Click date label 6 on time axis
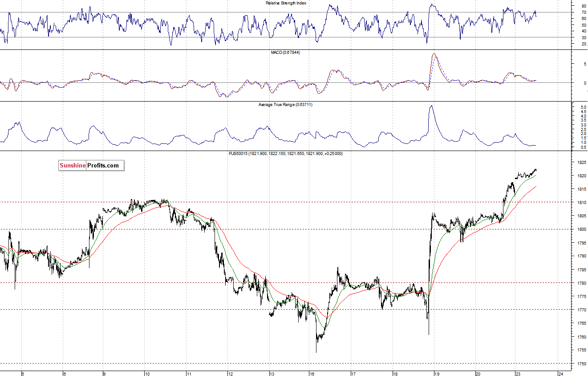Image resolution: width=588 pixels, height=376 pixels. coord(65,374)
